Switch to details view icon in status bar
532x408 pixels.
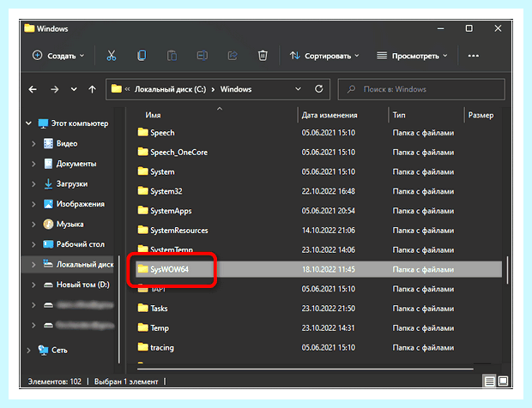tap(489, 381)
